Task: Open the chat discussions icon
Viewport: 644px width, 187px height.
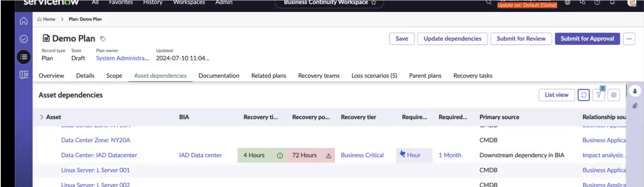Action: coord(582,3)
